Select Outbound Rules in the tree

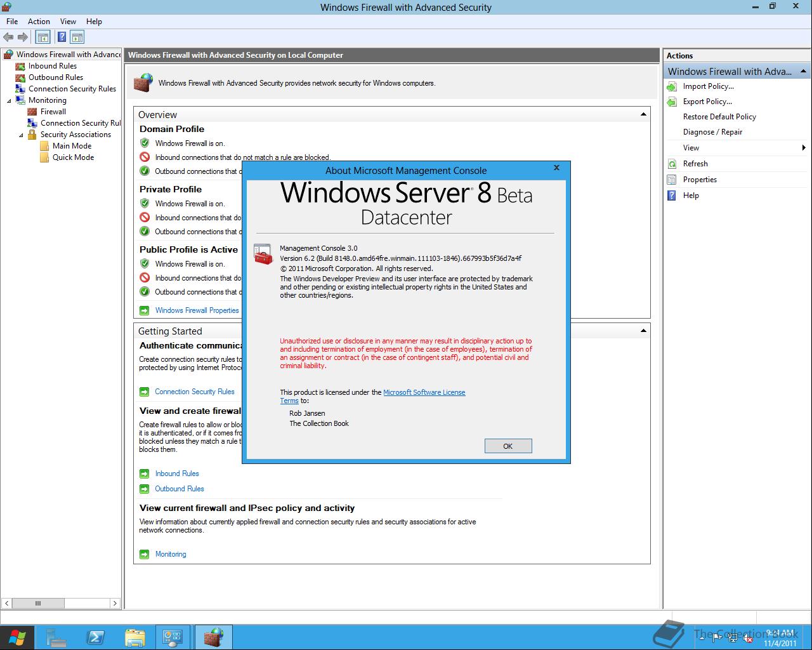pos(56,77)
